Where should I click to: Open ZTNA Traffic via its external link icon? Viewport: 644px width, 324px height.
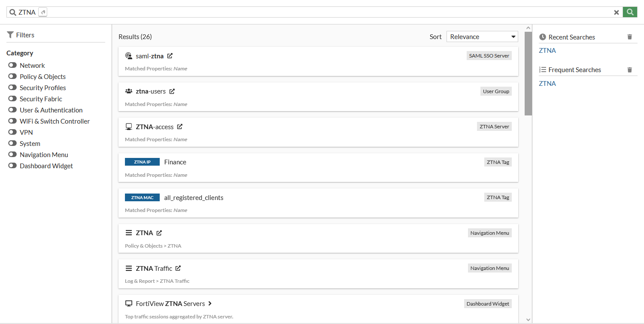178,268
